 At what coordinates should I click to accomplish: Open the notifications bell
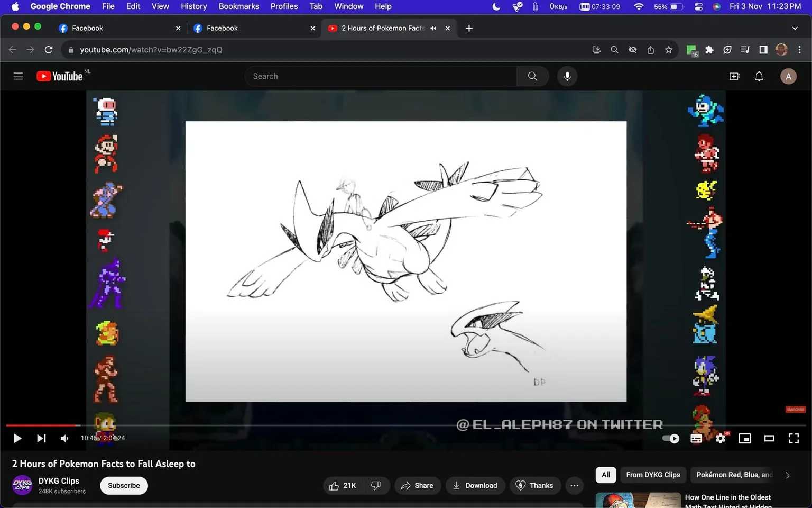[759, 76]
